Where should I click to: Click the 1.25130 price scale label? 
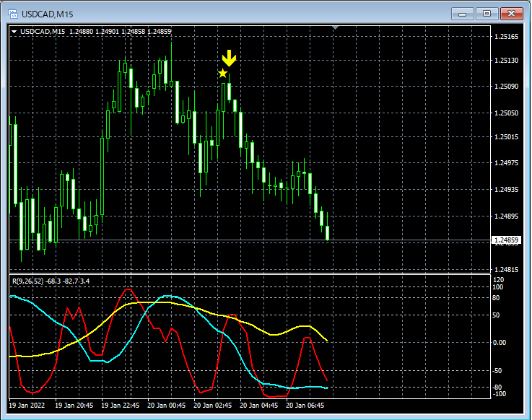507,61
